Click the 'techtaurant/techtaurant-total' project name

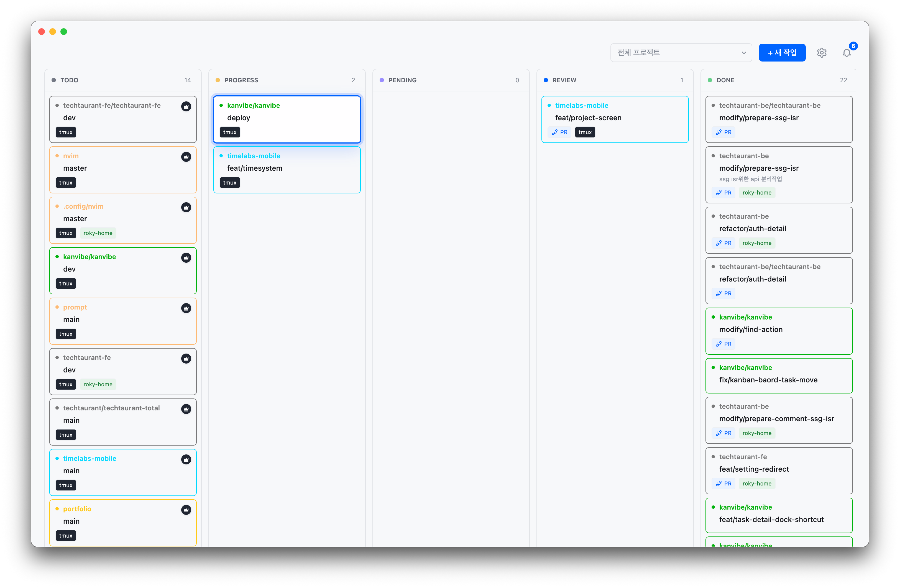pos(111,408)
